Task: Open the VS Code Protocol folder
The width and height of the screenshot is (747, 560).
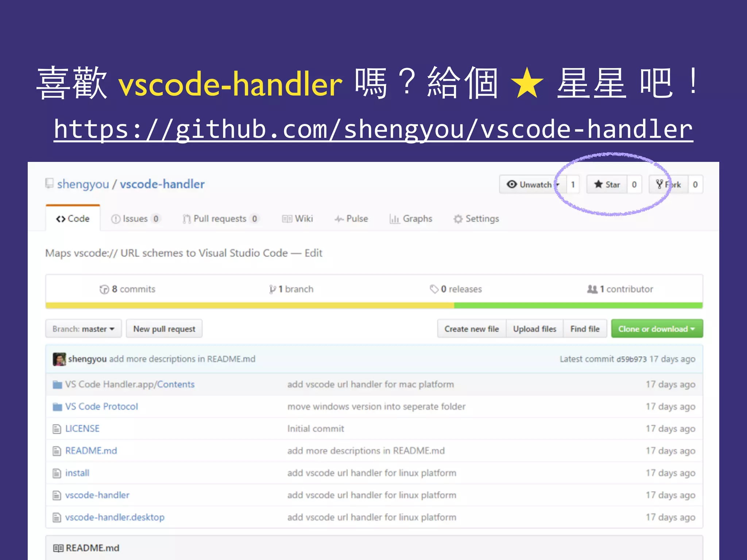Action: (x=102, y=407)
